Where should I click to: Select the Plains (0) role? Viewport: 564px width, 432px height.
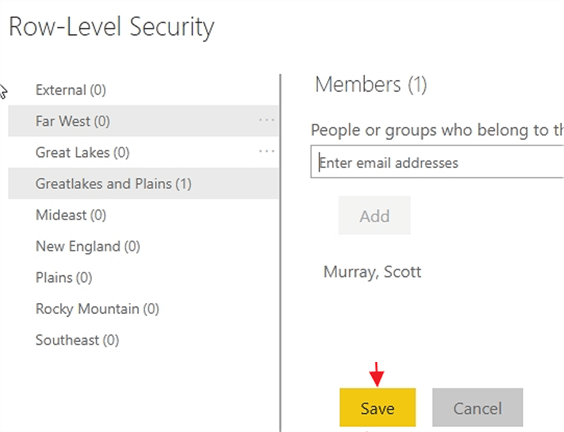[143, 277]
